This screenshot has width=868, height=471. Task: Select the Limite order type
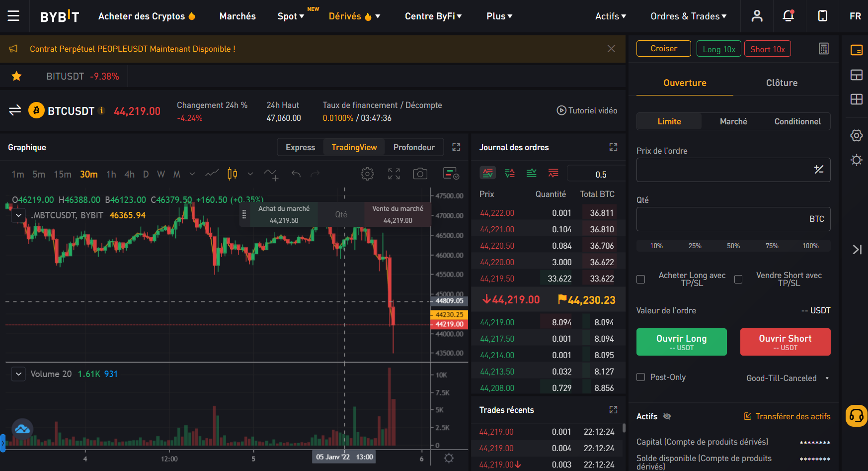pyautogui.click(x=669, y=121)
